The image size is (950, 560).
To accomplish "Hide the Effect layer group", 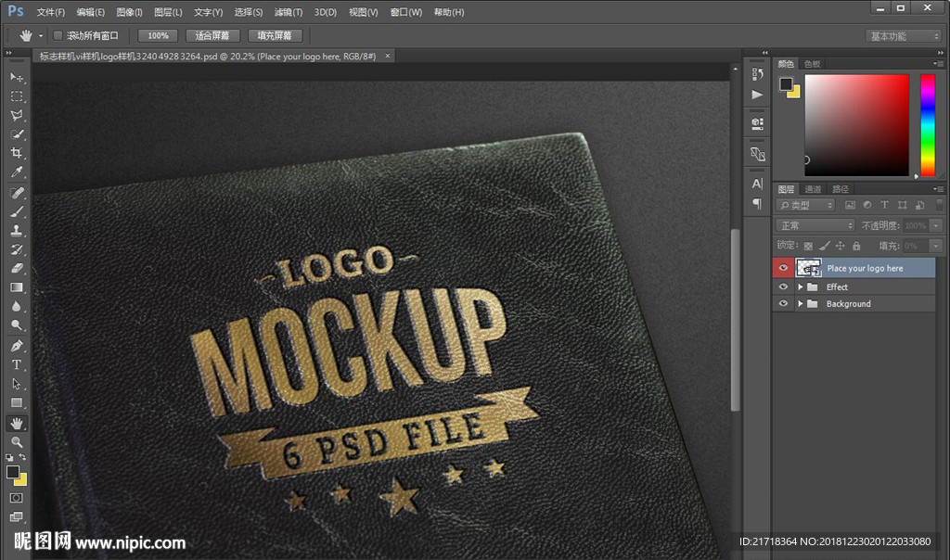I will pyautogui.click(x=783, y=287).
